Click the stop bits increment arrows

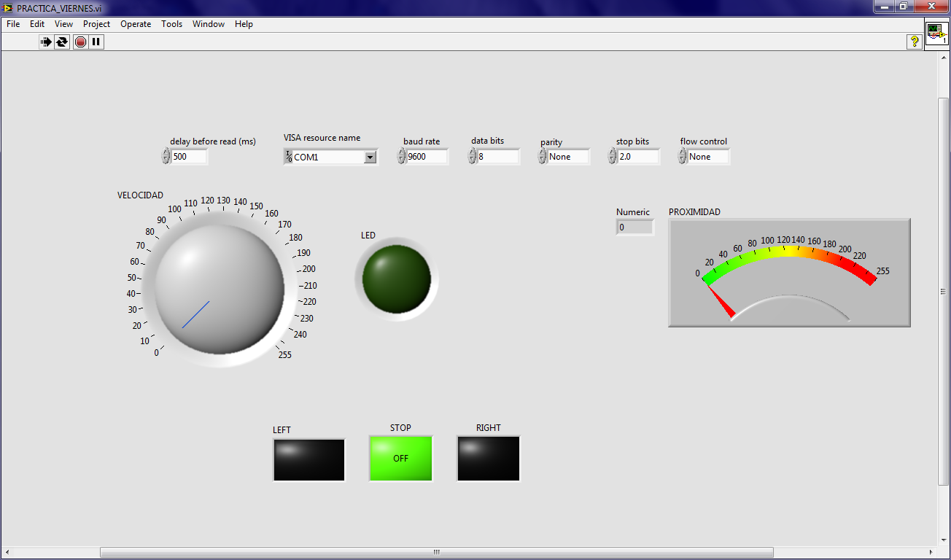613,156
